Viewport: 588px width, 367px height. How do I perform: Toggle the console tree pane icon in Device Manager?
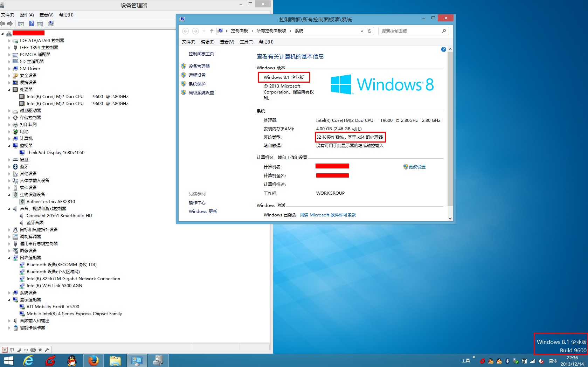coord(21,23)
